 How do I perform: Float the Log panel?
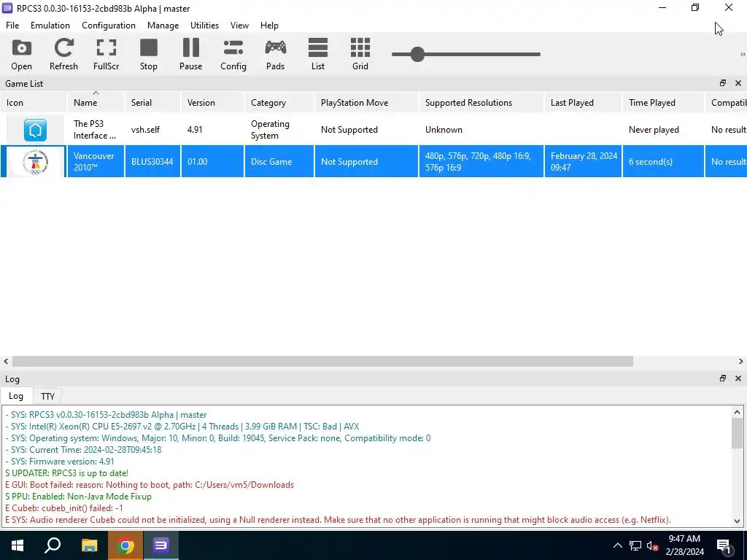723,378
